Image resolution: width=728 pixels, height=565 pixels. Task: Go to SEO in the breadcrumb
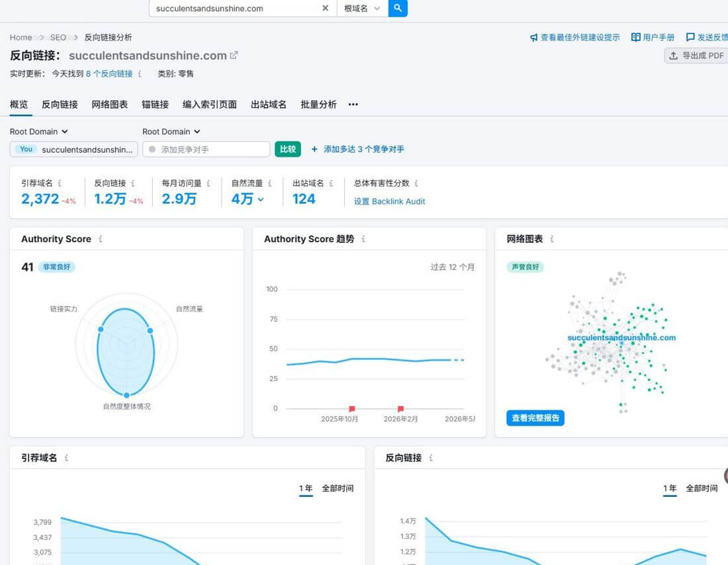[x=58, y=38]
